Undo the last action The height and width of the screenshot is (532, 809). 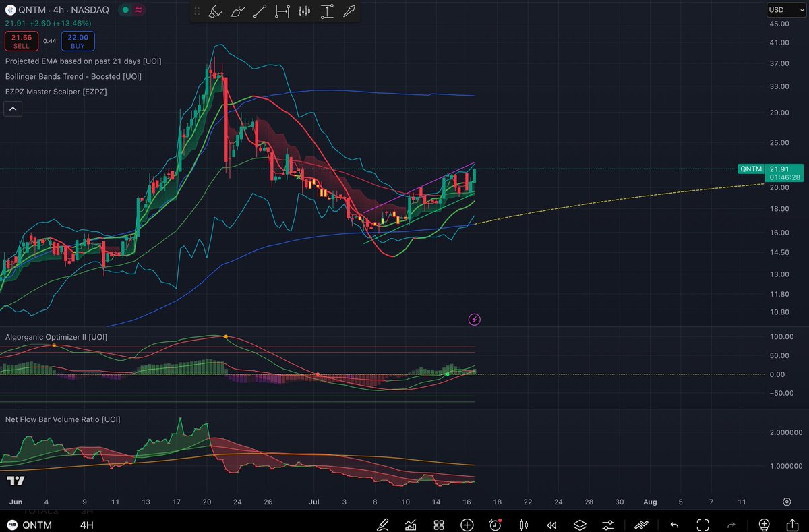[674, 525]
